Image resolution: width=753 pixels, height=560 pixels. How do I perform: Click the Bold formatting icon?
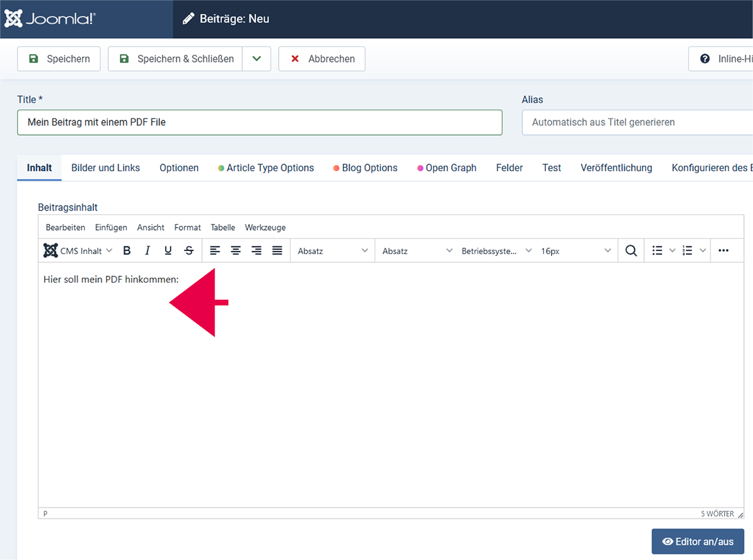pos(127,251)
